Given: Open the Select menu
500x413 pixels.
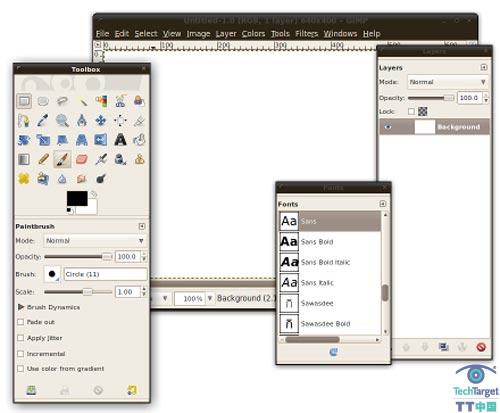Looking at the screenshot, I should point(146,34).
